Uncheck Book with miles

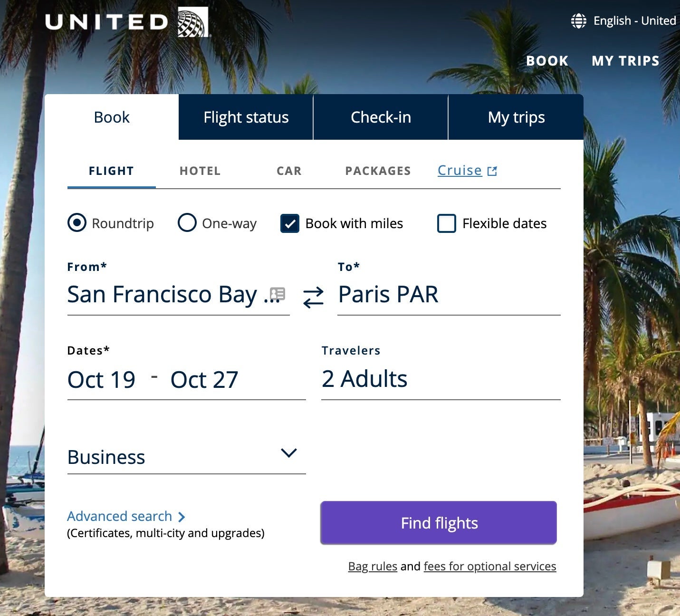(x=290, y=223)
